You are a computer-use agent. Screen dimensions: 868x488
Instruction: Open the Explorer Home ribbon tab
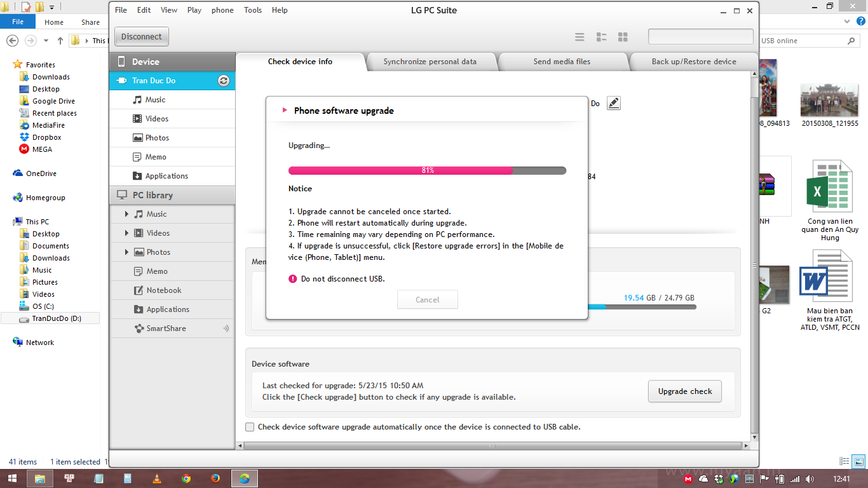tap(54, 22)
